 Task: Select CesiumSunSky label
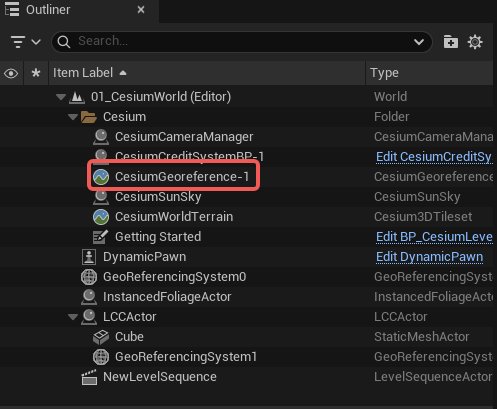158,197
